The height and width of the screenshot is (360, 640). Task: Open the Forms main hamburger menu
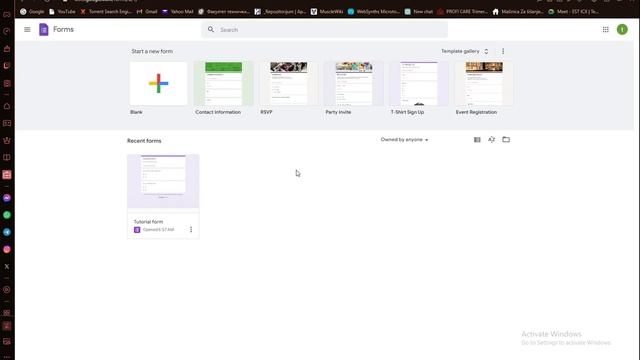coord(27,29)
